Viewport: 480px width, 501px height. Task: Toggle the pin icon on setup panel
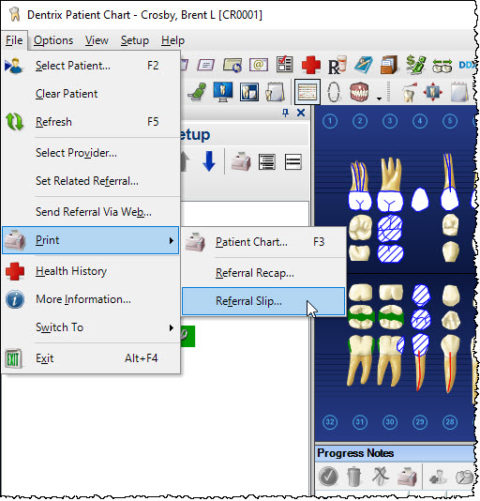click(x=285, y=113)
